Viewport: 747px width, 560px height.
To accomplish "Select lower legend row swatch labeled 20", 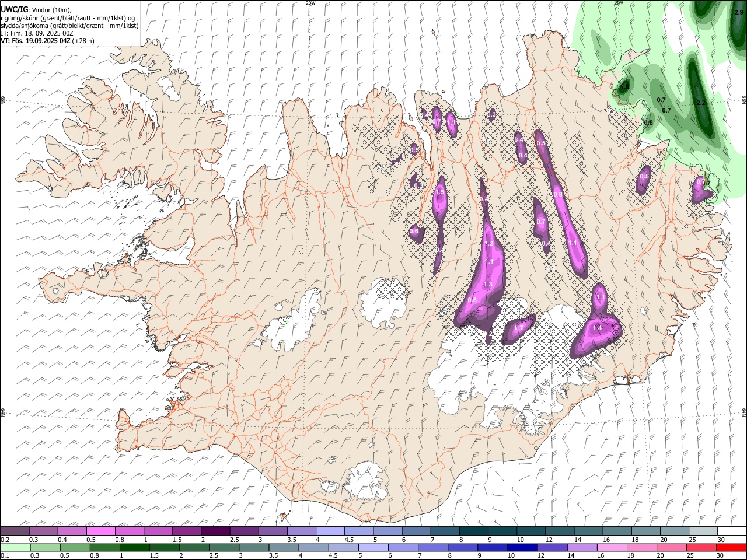I will coord(672,547).
